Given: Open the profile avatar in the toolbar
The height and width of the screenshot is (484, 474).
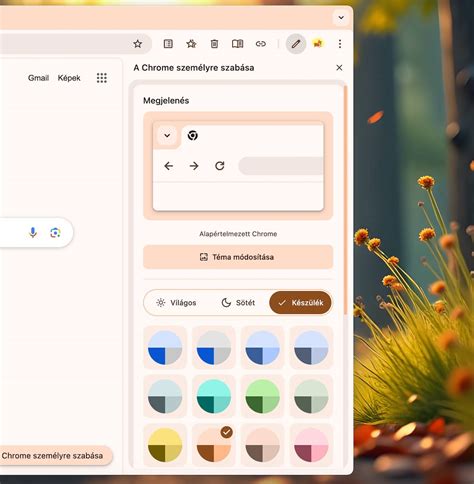Looking at the screenshot, I should click(318, 43).
